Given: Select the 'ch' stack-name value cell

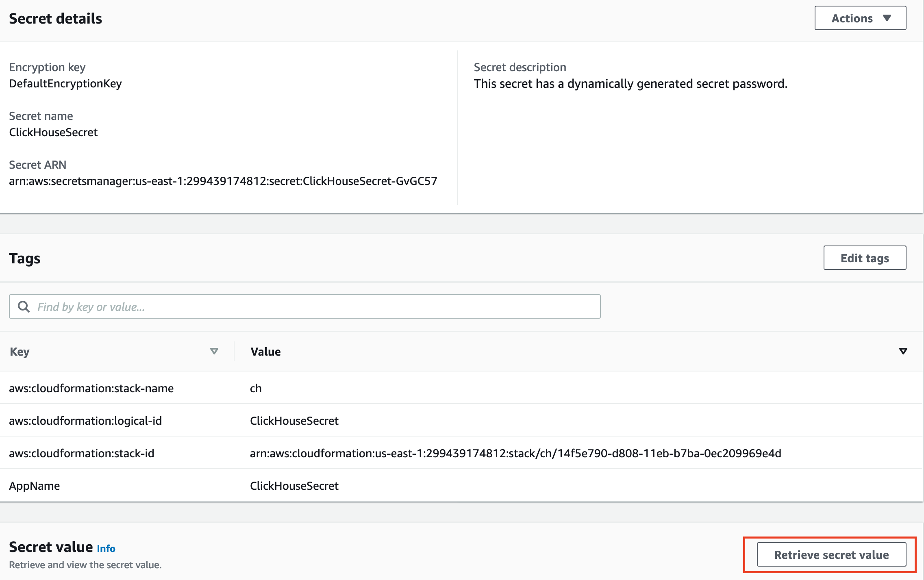Looking at the screenshot, I should click(256, 388).
